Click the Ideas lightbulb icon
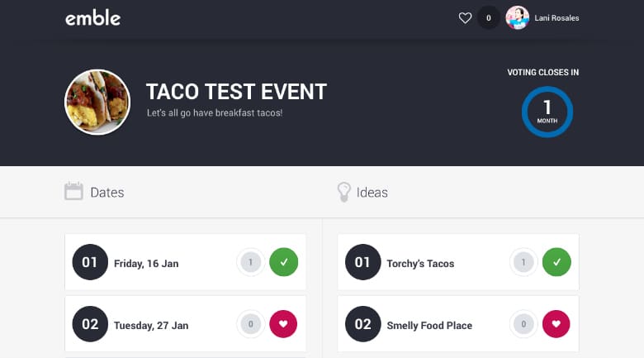644x358 pixels. [344, 192]
